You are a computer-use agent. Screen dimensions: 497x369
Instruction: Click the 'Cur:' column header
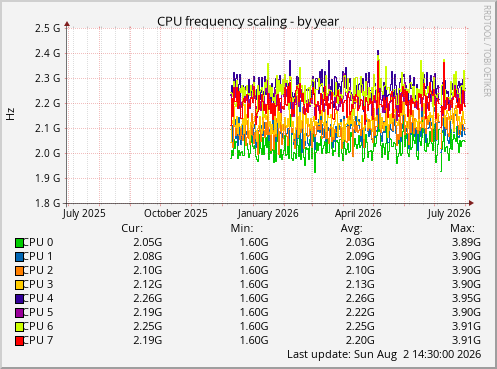pyautogui.click(x=132, y=228)
